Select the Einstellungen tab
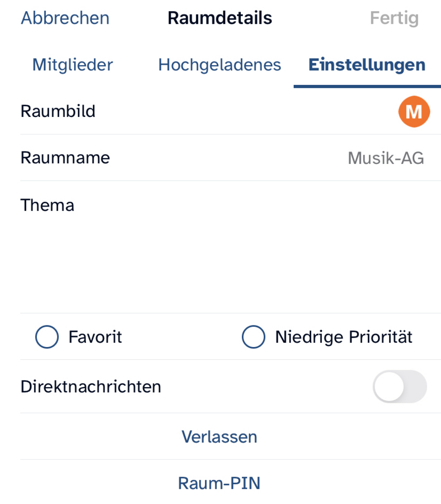The image size is (441, 504). (x=367, y=65)
